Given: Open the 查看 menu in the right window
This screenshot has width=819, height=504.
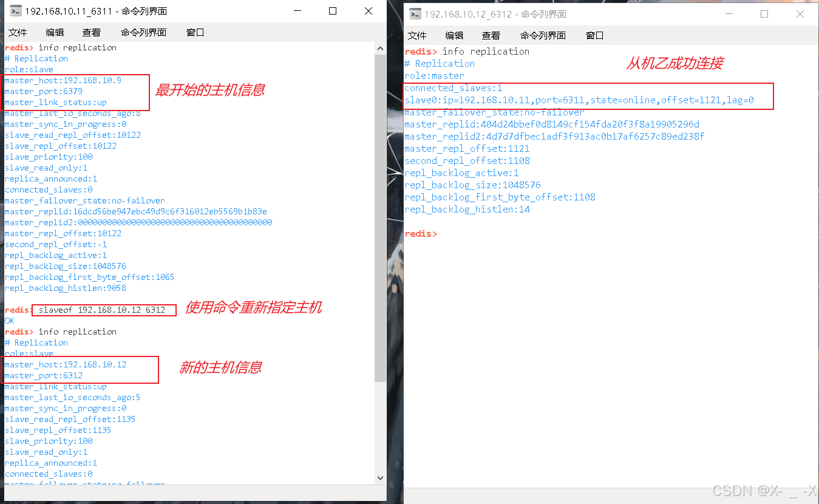Looking at the screenshot, I should [x=491, y=36].
